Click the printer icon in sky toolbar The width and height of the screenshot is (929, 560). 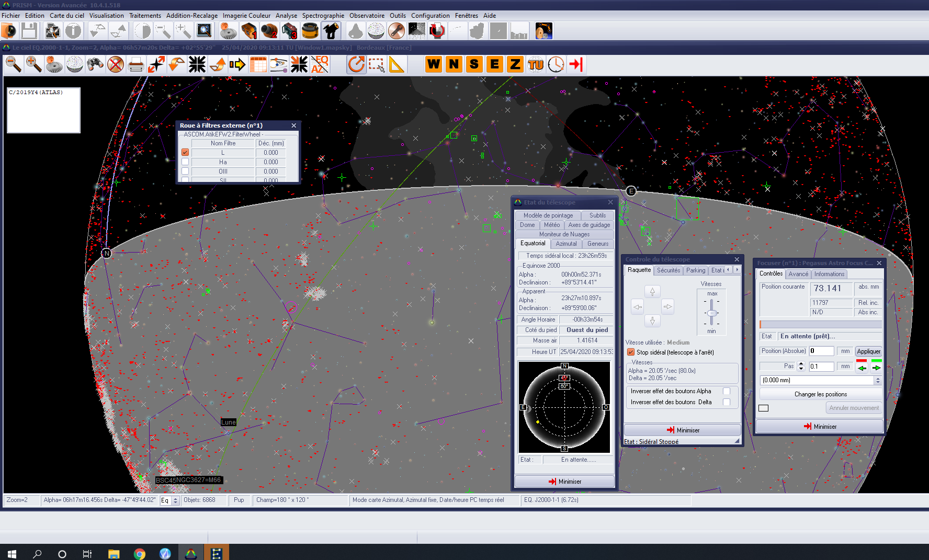(x=136, y=65)
